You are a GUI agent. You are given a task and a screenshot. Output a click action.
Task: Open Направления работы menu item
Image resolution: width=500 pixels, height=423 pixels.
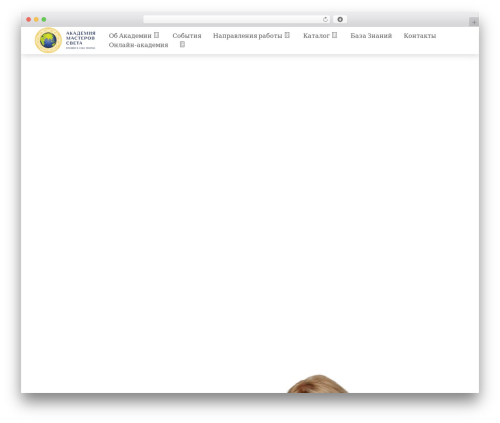pyautogui.click(x=248, y=36)
